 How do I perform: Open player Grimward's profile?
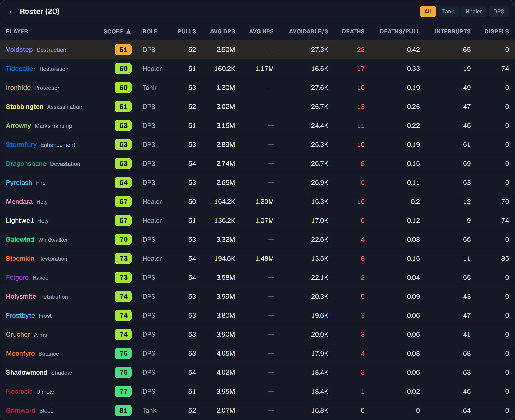coord(21,411)
